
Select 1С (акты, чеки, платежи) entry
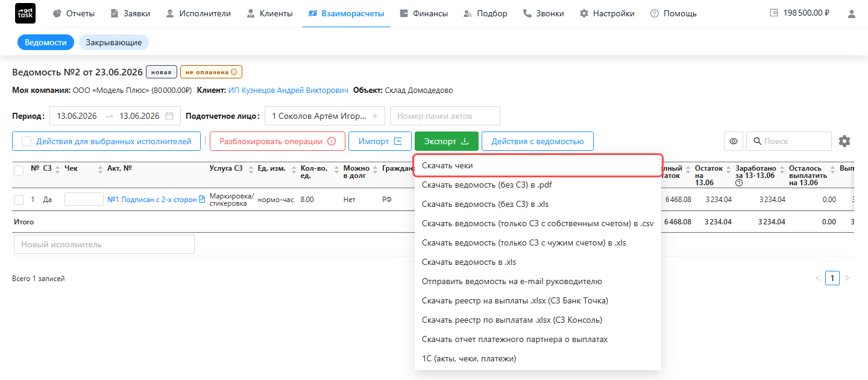point(538,358)
